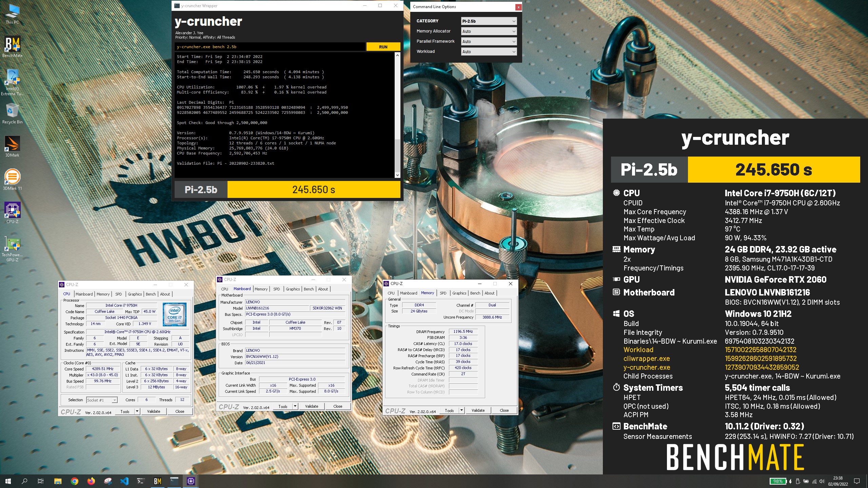Open the TechPowerUp GPU-Z desktop shortcut
Viewport: 868px width, 488px height.
pos(12,249)
